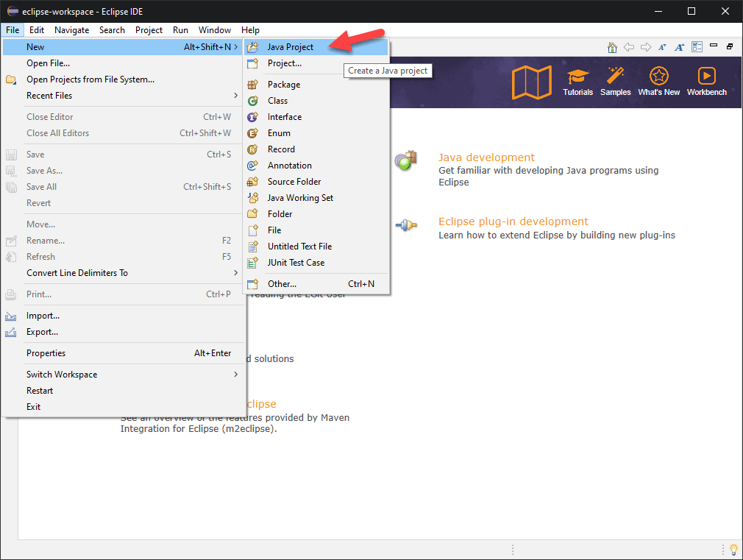The width and height of the screenshot is (743, 560).
Task: Open the Edit menu
Action: [37, 30]
